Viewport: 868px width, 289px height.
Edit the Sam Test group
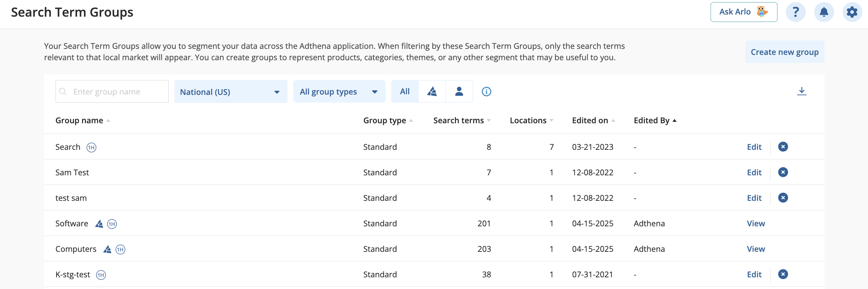pos(754,172)
